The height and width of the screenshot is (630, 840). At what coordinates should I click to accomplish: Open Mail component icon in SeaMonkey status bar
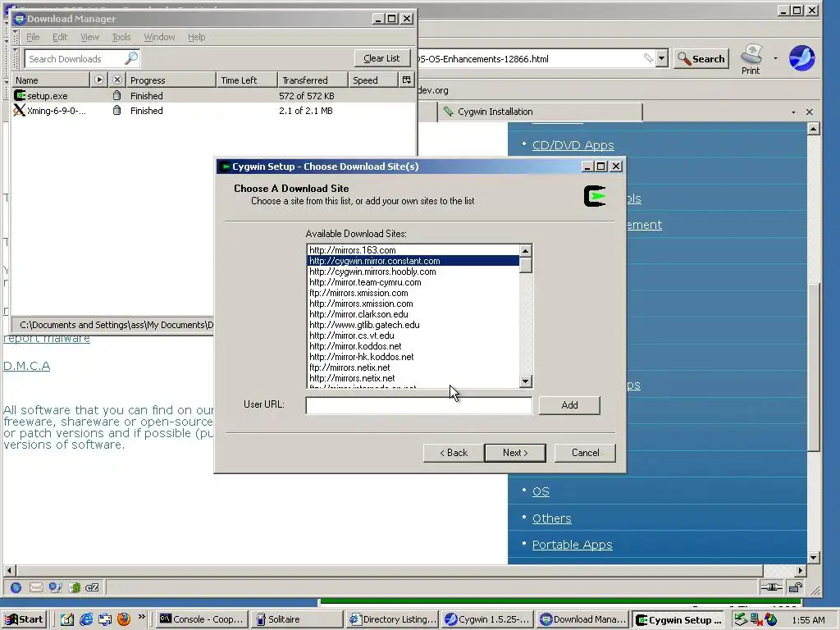point(36,587)
